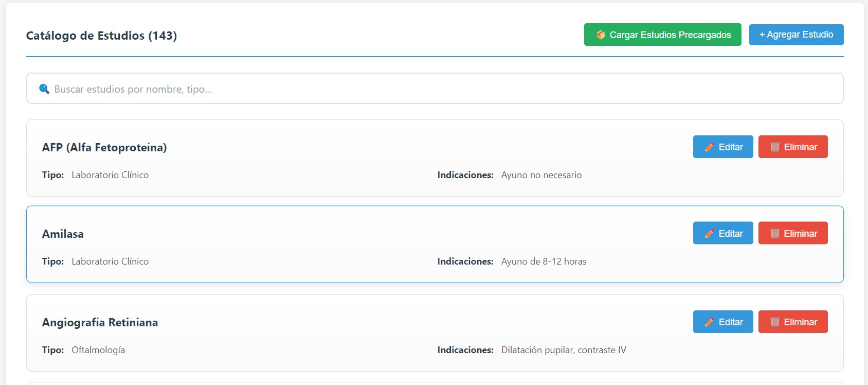Select the AFP (Alfa Fetoproteína) study title
The height and width of the screenshot is (385, 868).
pyautogui.click(x=104, y=148)
